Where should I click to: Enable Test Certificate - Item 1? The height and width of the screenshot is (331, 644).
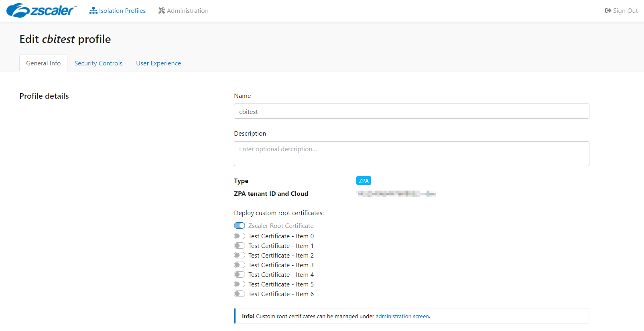point(240,246)
